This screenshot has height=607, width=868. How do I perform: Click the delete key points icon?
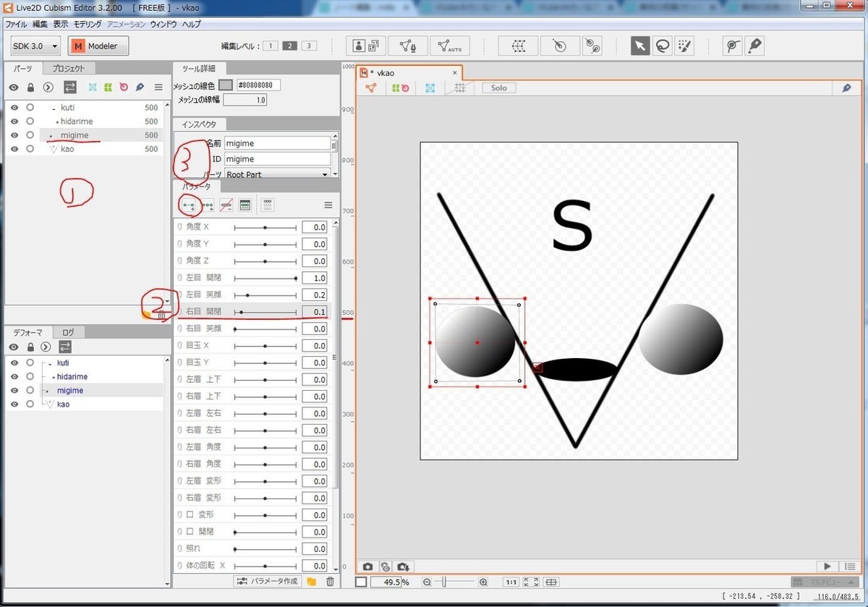226,205
